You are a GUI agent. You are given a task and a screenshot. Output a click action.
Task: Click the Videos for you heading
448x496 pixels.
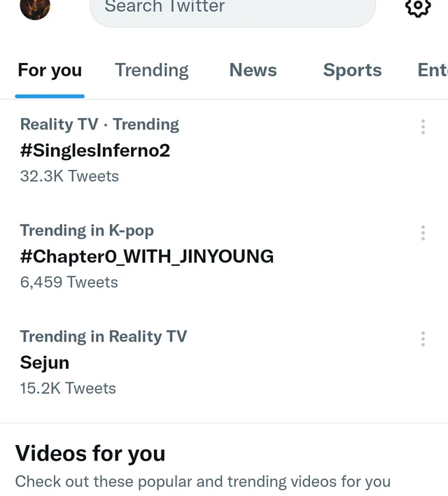click(90, 453)
